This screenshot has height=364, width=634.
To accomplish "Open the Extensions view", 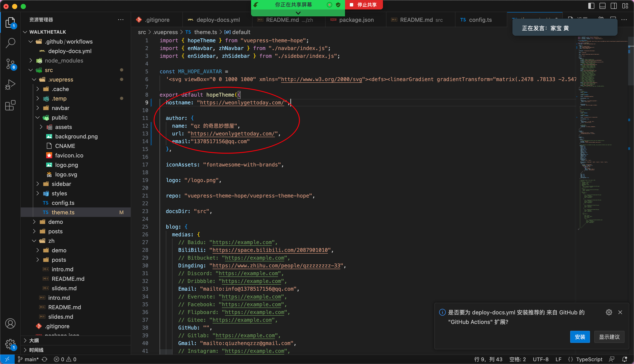I will click(10, 105).
